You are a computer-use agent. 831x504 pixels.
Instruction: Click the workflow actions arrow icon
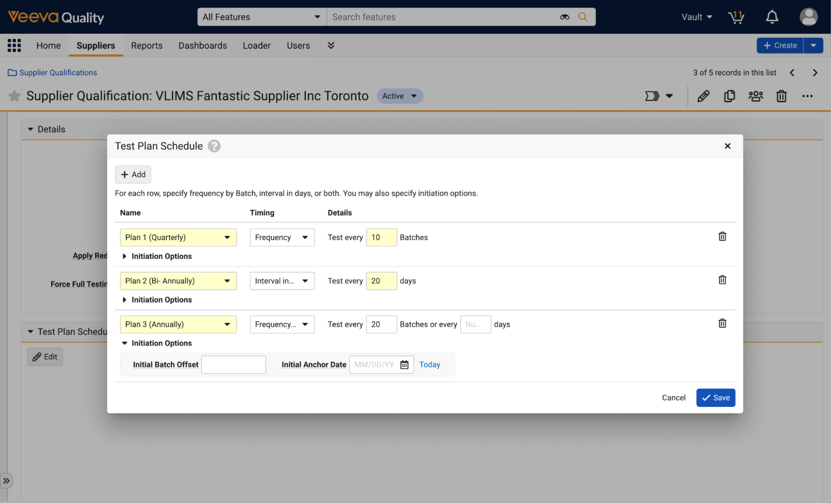click(x=652, y=96)
